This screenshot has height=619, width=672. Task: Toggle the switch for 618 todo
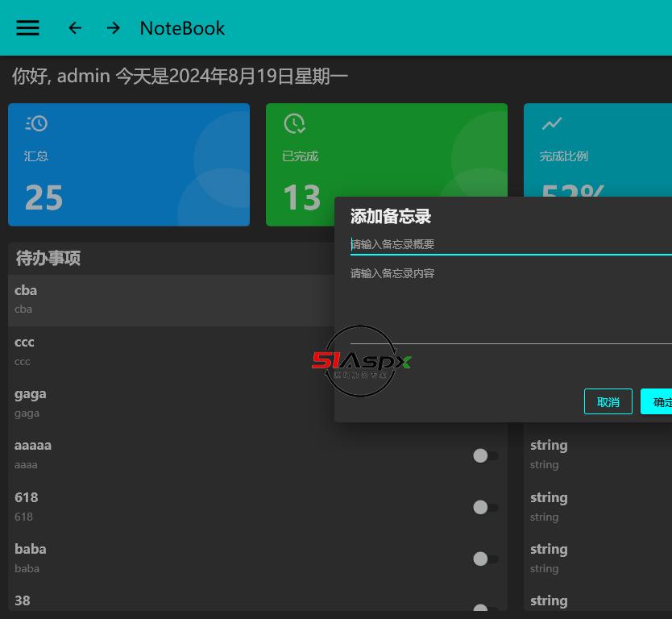(x=484, y=507)
